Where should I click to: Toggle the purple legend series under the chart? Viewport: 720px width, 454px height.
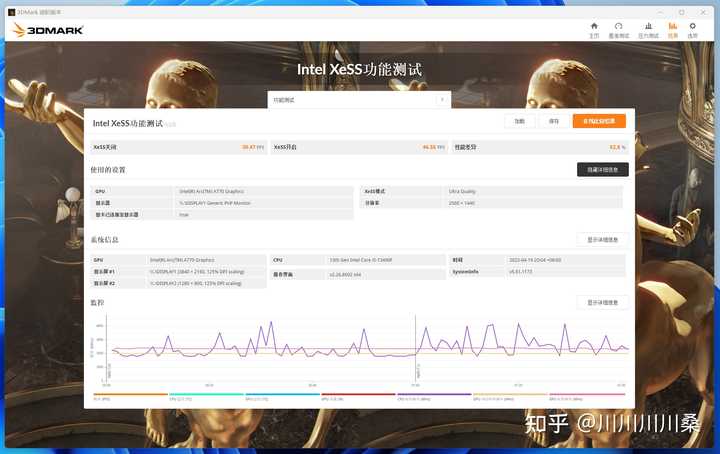point(434,396)
